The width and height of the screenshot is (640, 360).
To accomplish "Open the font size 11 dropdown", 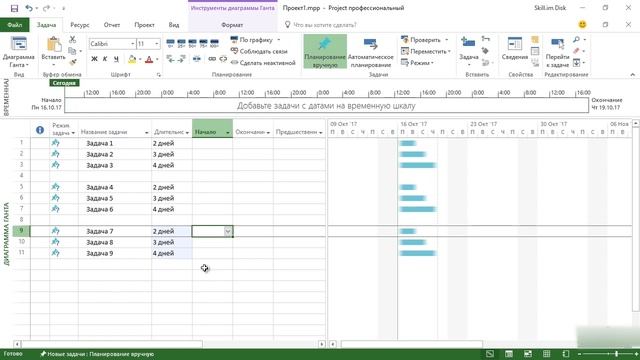I will click(x=157, y=44).
